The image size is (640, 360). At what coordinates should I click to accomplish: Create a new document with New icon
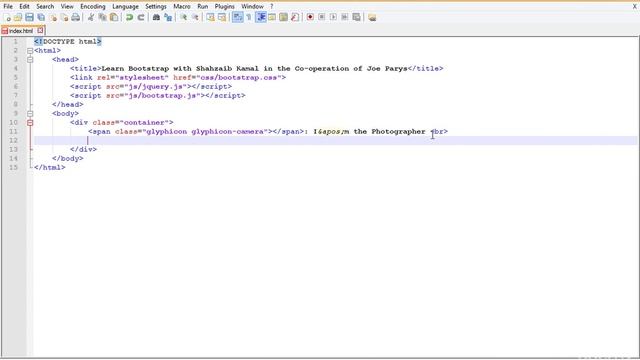point(7,17)
